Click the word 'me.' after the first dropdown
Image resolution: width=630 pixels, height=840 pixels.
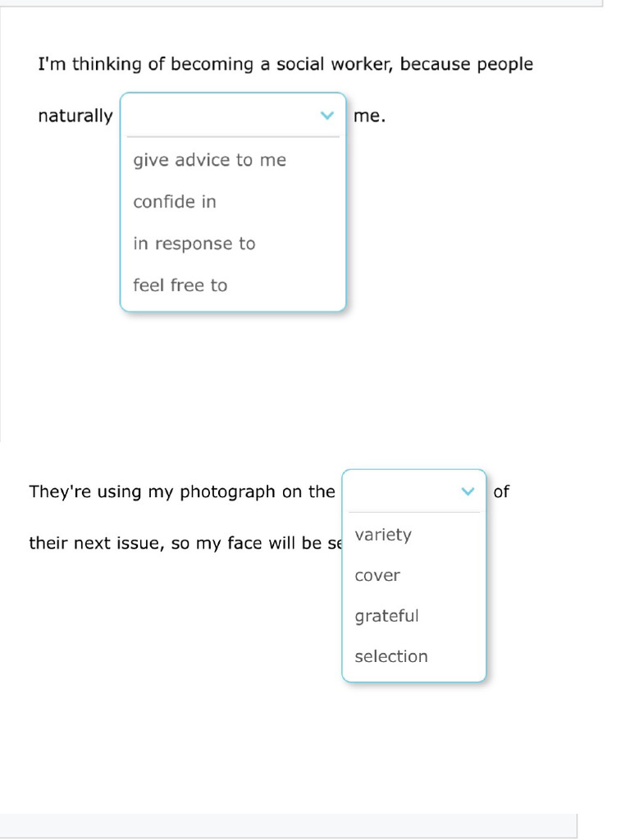click(369, 116)
